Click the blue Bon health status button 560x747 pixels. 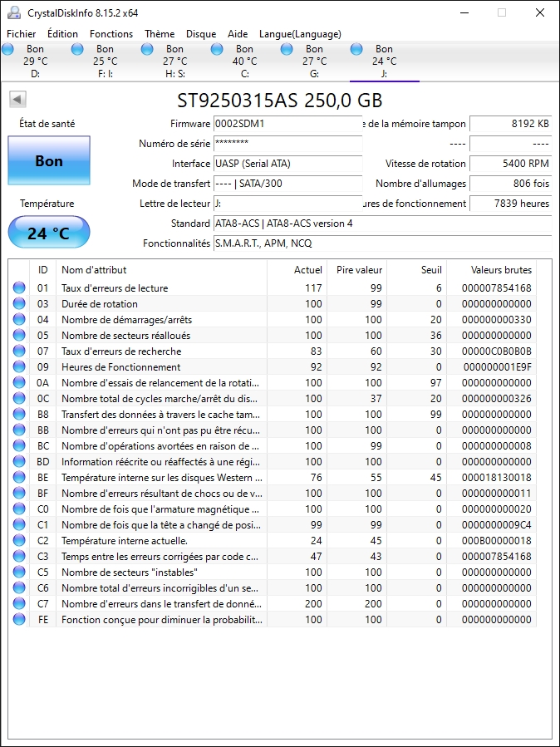point(49,161)
